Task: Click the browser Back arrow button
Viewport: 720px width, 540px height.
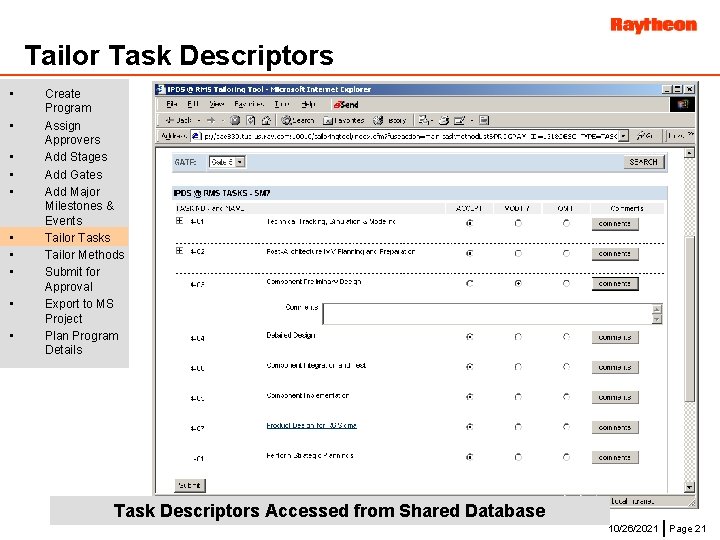Action: coord(178,120)
